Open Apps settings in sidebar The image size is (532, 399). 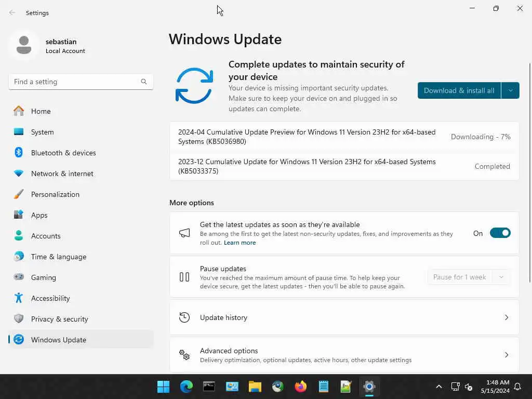coord(81,215)
